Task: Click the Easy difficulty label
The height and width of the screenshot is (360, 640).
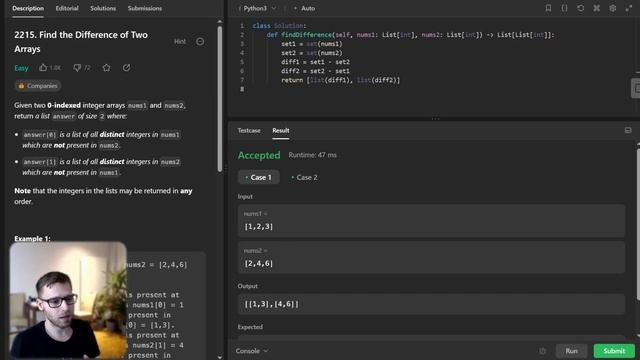Action: (21, 68)
